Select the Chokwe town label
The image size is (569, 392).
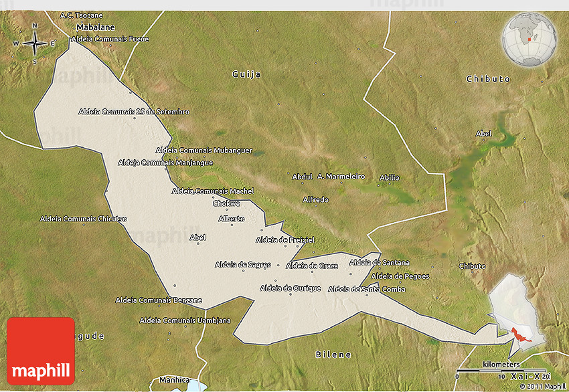click(226, 204)
